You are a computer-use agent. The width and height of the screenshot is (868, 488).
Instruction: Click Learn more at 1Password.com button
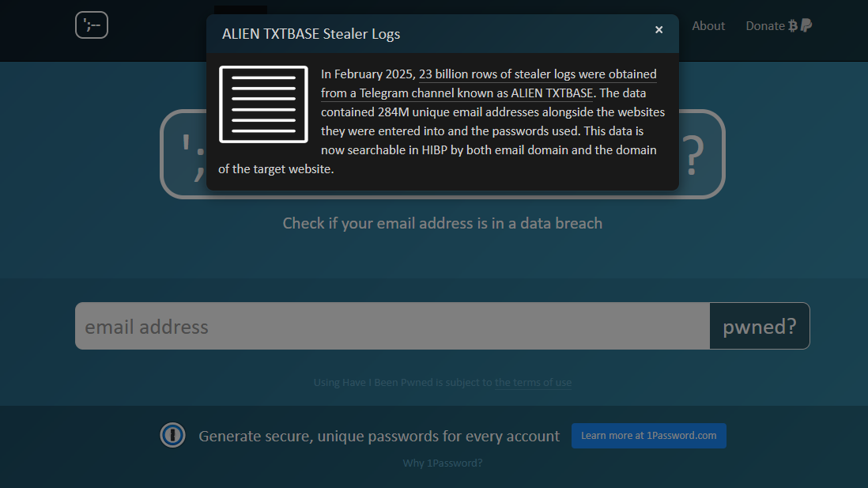coord(648,436)
